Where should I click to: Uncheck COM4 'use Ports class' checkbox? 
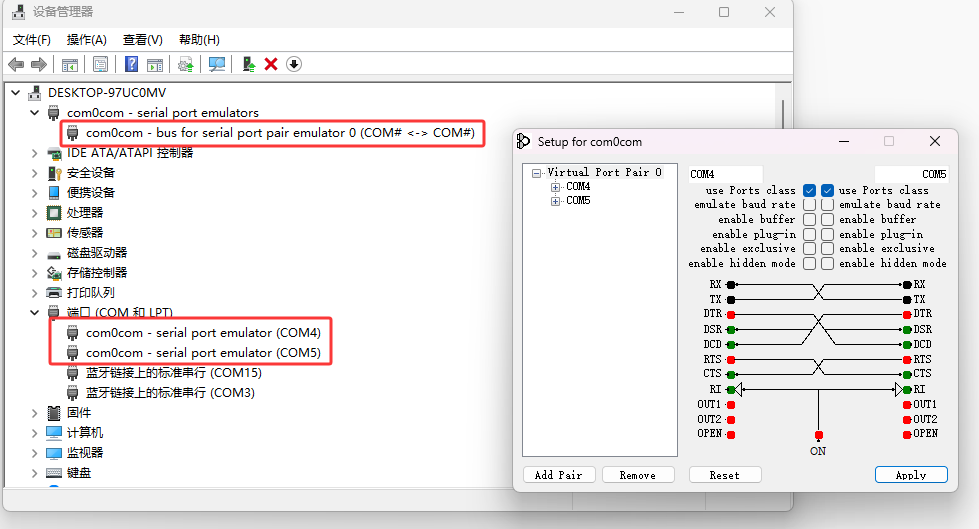click(809, 190)
